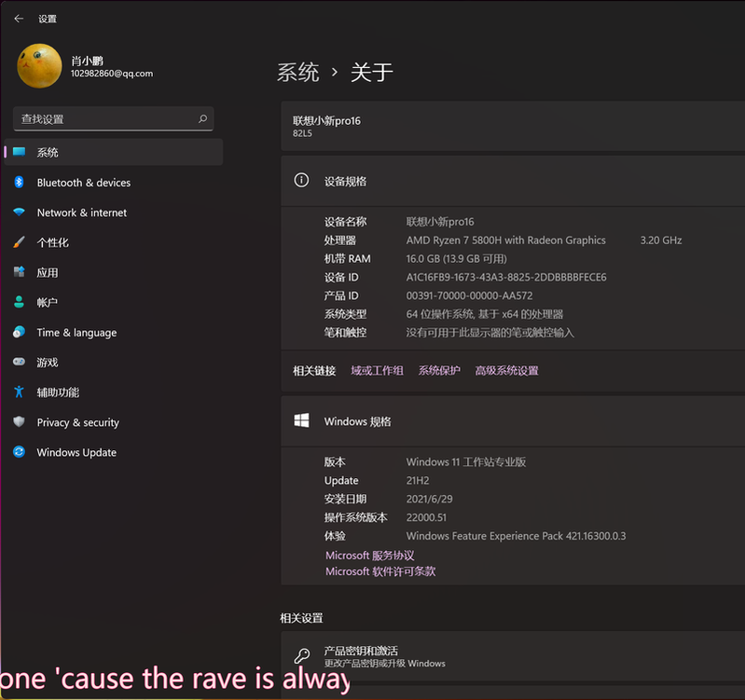
Task: Click the 个性化 paintbrush icon
Action: 19,242
